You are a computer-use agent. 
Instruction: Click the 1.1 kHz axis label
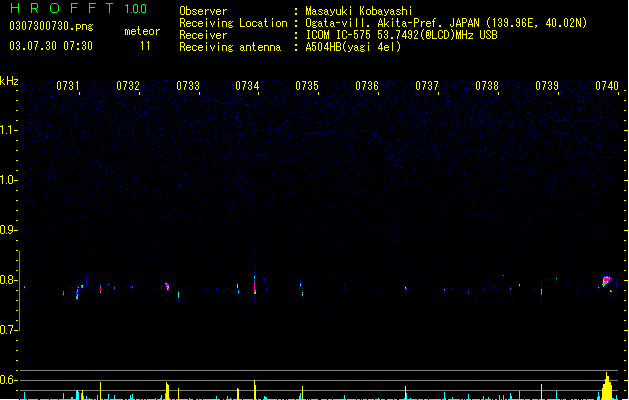8,130
